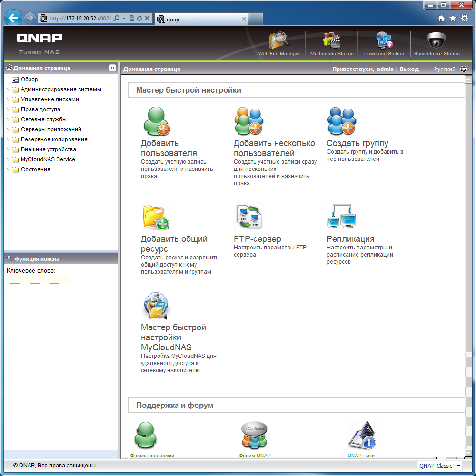The width and height of the screenshot is (476, 476).
Task: Open a new browser tab
Action: point(256,19)
